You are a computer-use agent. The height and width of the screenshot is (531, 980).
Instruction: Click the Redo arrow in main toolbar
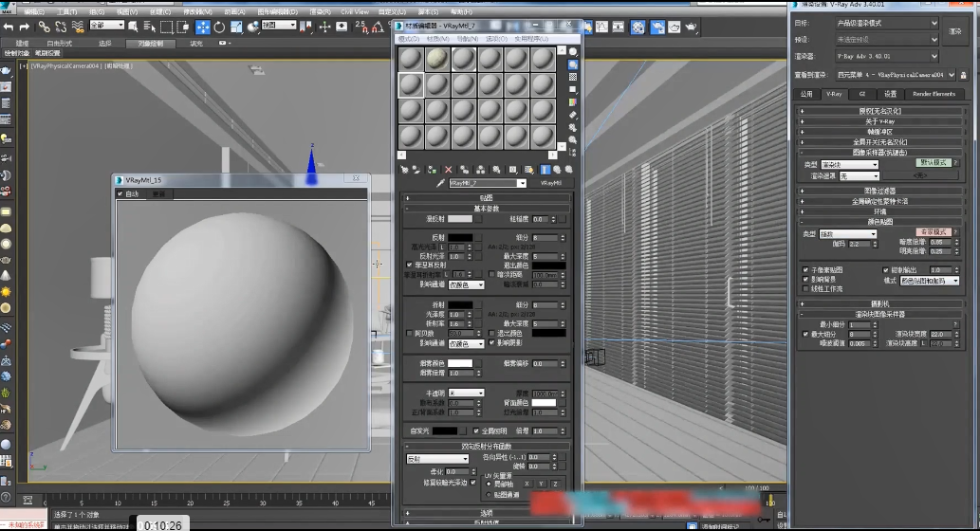25,27
